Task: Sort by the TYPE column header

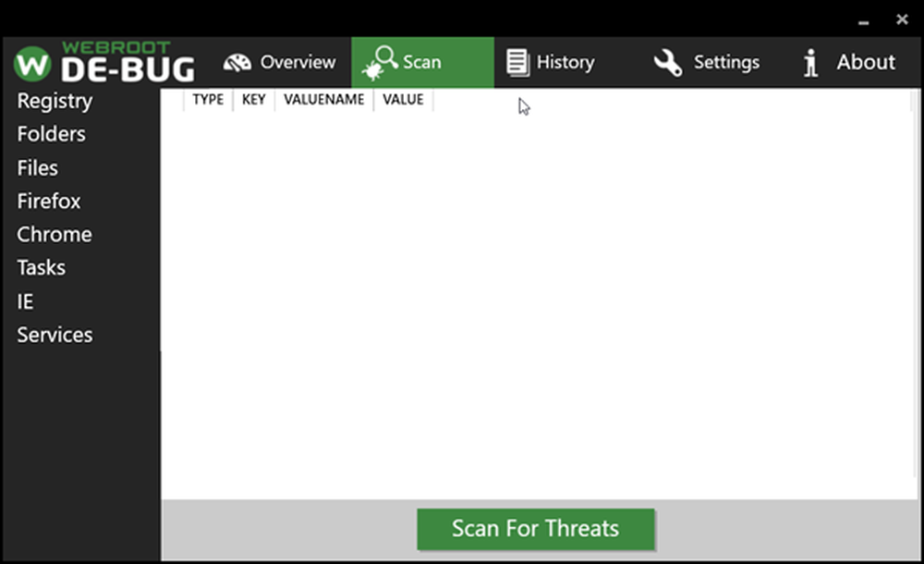Action: click(208, 100)
